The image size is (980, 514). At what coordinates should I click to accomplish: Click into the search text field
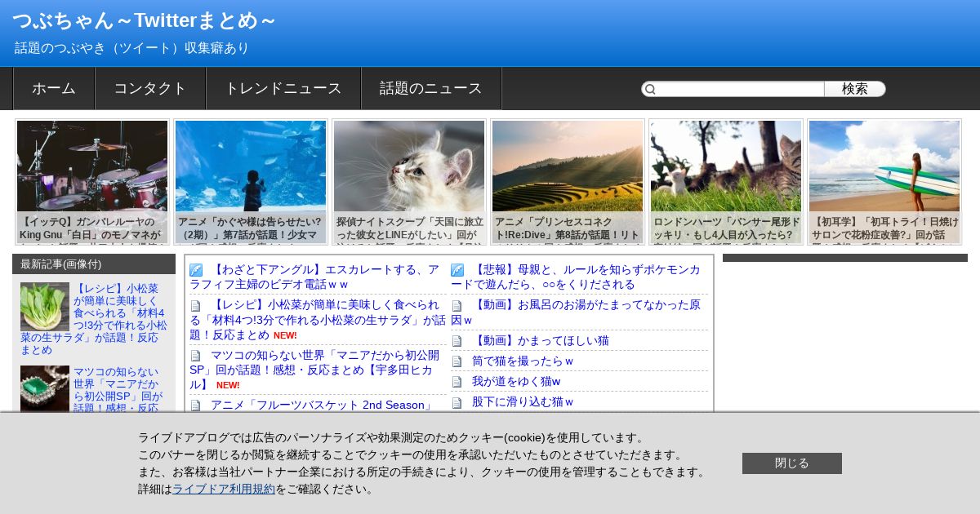pyautogui.click(x=741, y=89)
